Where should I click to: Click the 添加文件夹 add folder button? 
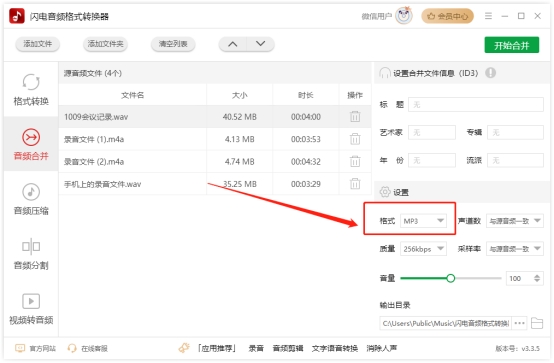click(x=105, y=44)
